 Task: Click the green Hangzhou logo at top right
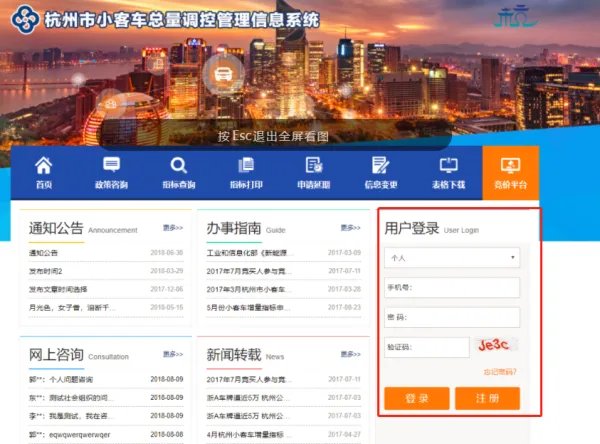(x=514, y=16)
